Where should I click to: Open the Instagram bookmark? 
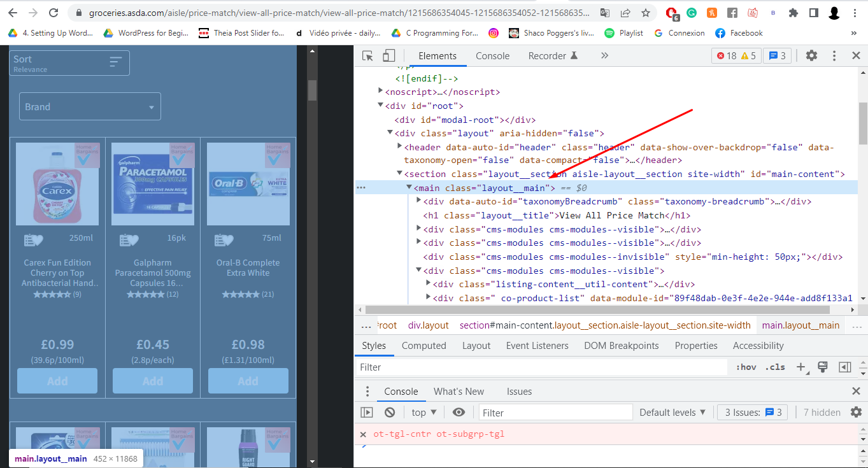click(x=494, y=33)
